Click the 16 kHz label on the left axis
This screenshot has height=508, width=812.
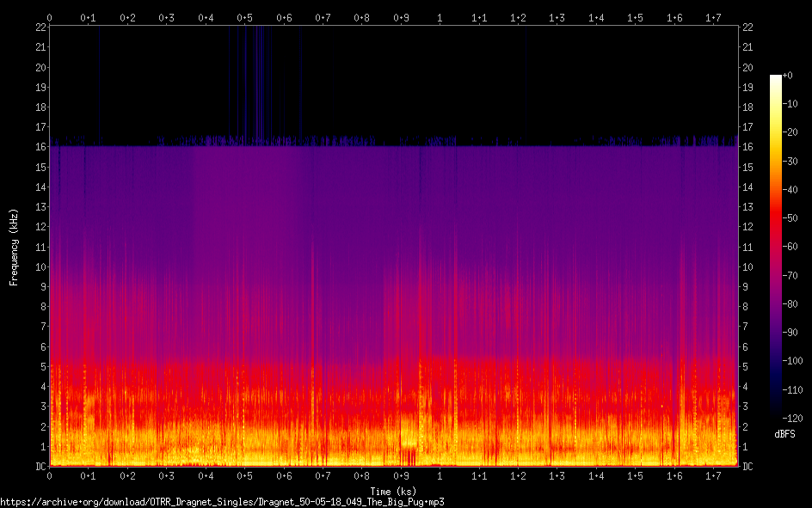click(x=39, y=147)
